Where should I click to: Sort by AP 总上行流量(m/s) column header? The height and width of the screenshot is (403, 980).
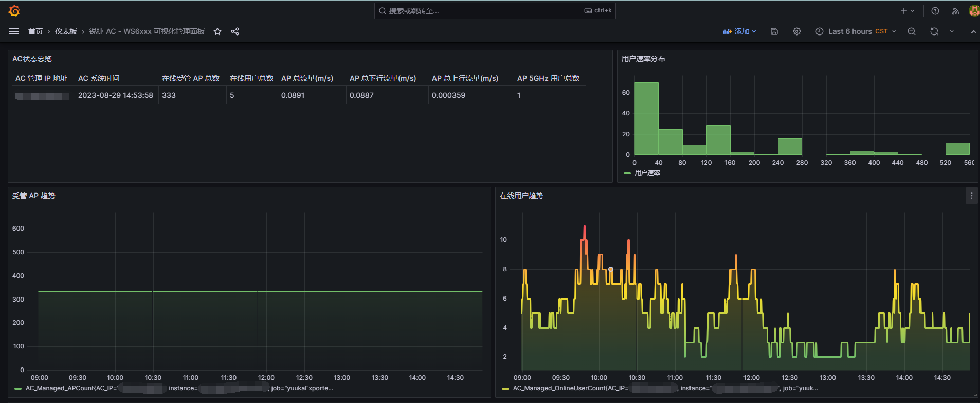pyautogui.click(x=465, y=78)
